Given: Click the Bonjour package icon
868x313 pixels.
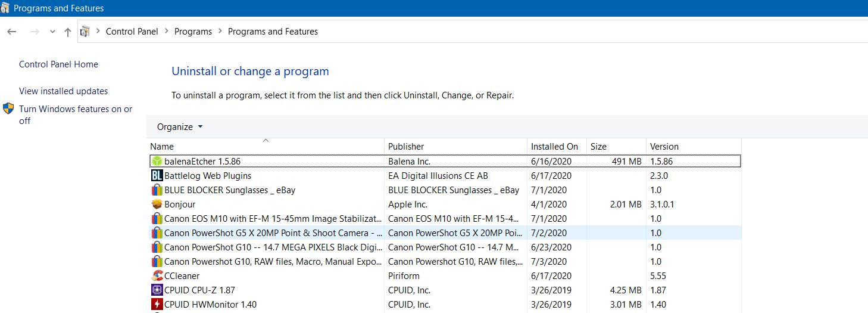Looking at the screenshot, I should 157,204.
